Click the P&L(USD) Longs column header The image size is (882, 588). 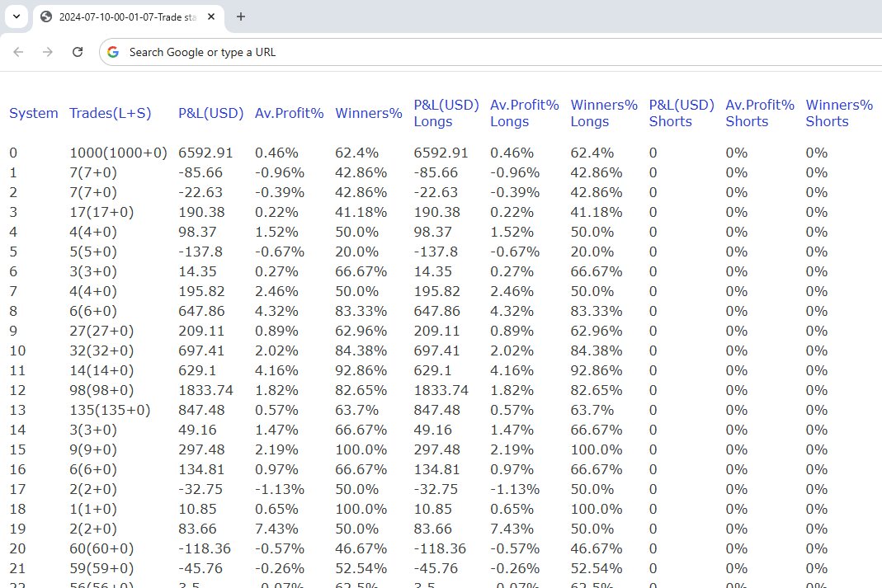point(446,113)
